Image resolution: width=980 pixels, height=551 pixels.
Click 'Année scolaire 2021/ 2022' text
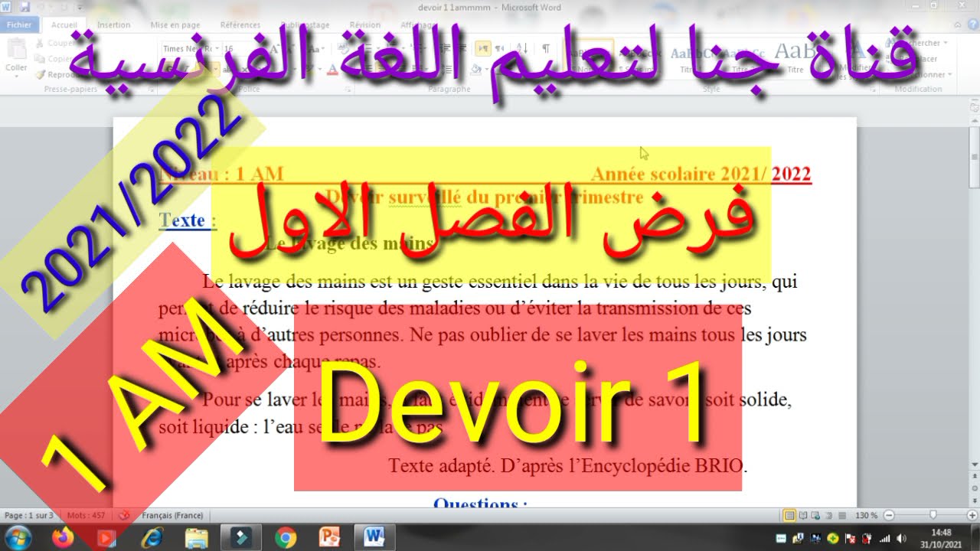[701, 174]
